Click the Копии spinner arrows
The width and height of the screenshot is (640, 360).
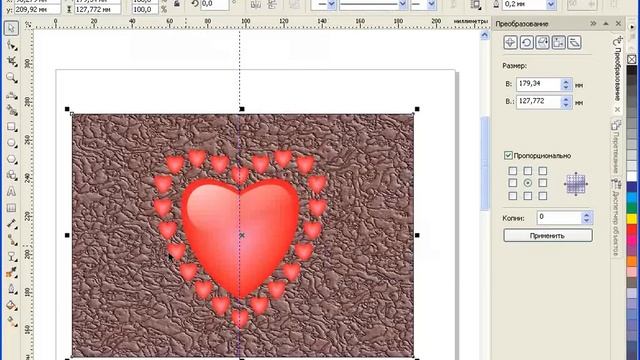[x=587, y=218]
